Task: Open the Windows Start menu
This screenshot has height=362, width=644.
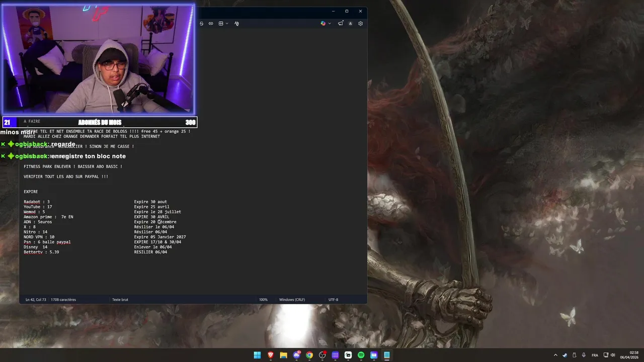Action: pos(257,355)
